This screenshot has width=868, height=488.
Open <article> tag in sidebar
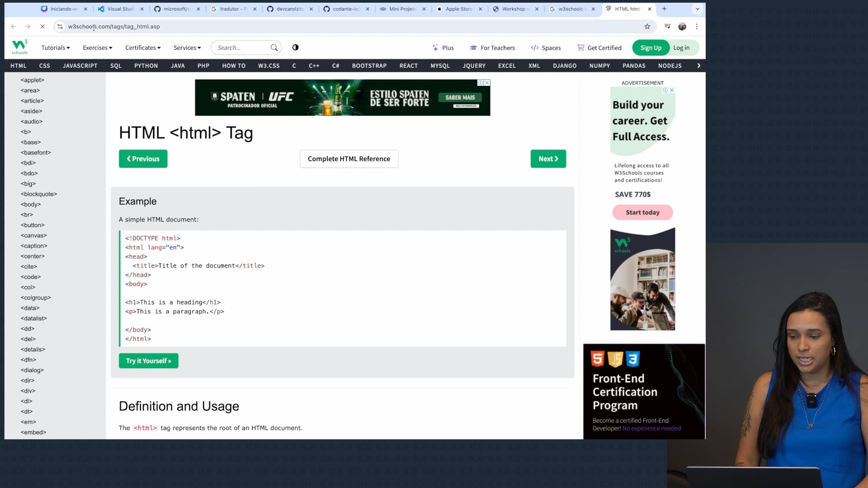coord(32,101)
